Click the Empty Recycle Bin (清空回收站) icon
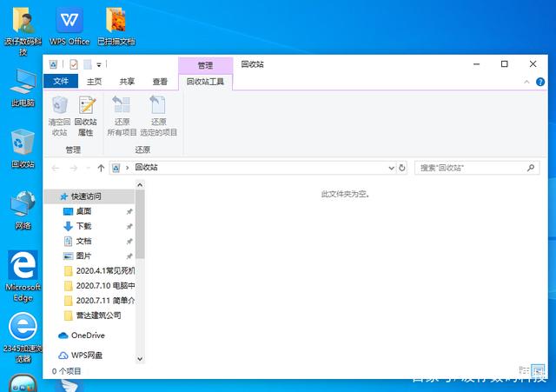This screenshot has width=556, height=392. (x=60, y=116)
